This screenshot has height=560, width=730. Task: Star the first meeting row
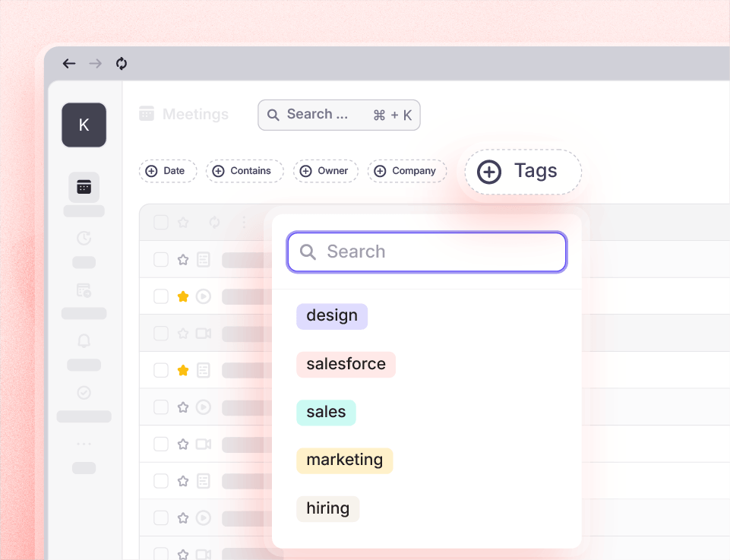point(182,259)
